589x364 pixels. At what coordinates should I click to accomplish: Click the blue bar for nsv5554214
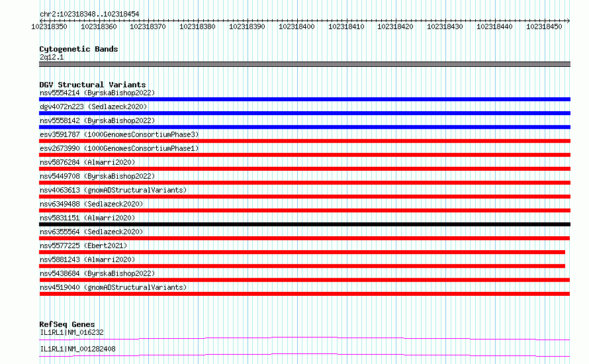tap(304, 99)
